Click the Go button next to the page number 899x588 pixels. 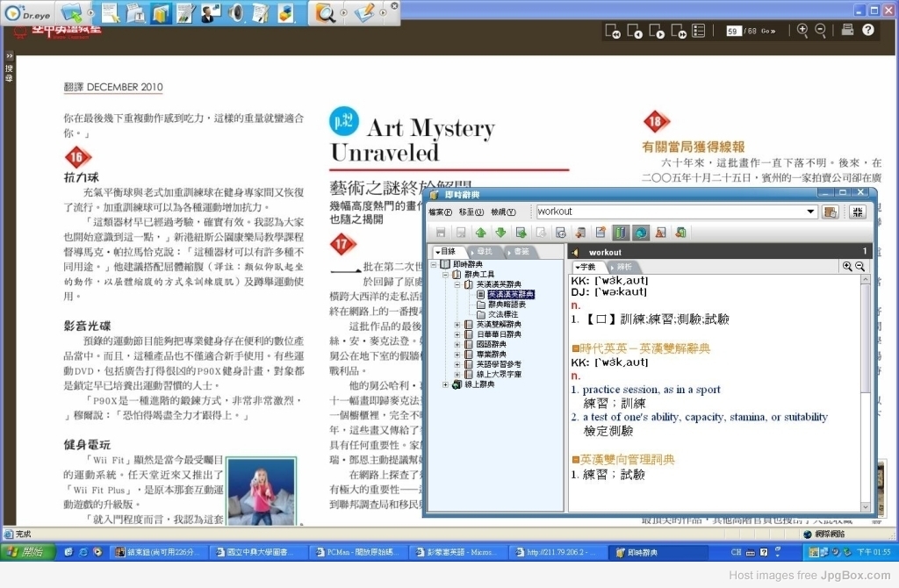coord(768,31)
